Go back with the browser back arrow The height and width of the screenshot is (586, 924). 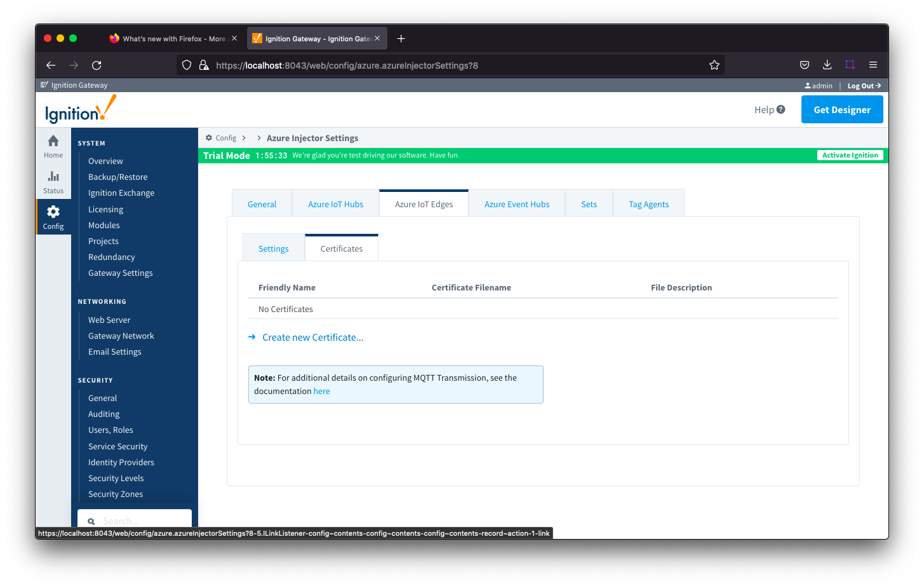pyautogui.click(x=51, y=65)
